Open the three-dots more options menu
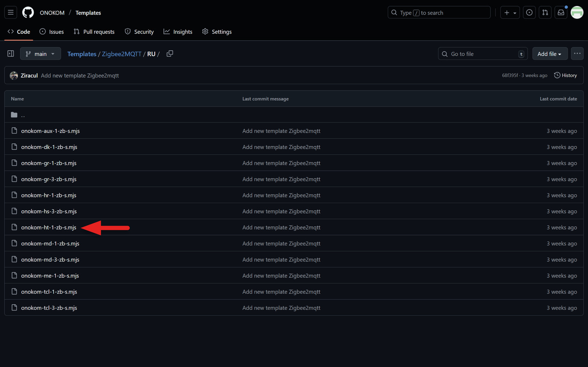Image resolution: width=588 pixels, height=367 pixels. (577, 54)
